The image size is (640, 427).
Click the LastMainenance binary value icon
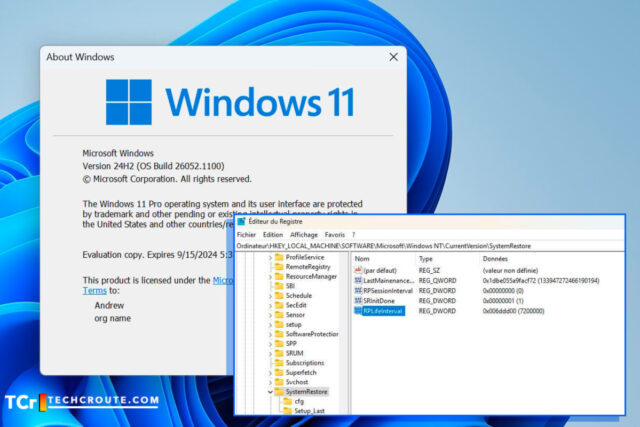[358, 280]
